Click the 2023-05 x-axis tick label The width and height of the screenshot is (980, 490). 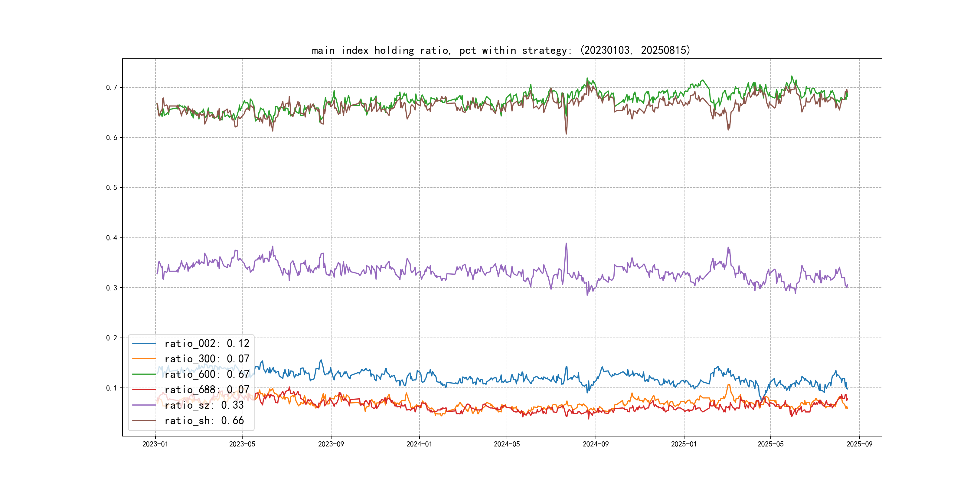point(242,444)
